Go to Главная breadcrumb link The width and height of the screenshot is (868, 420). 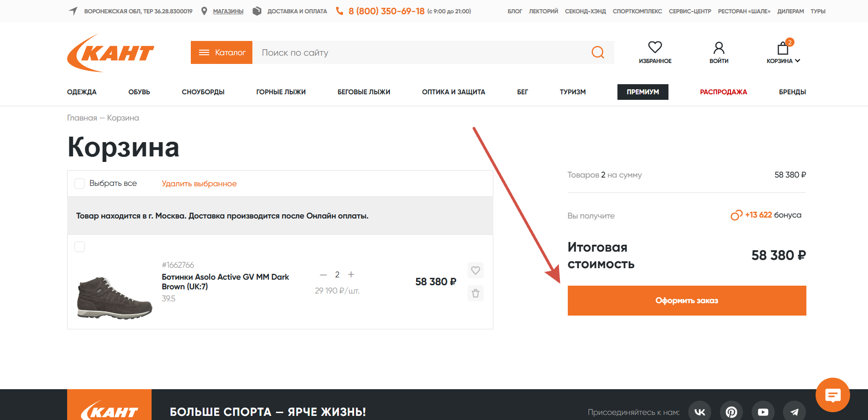(82, 118)
